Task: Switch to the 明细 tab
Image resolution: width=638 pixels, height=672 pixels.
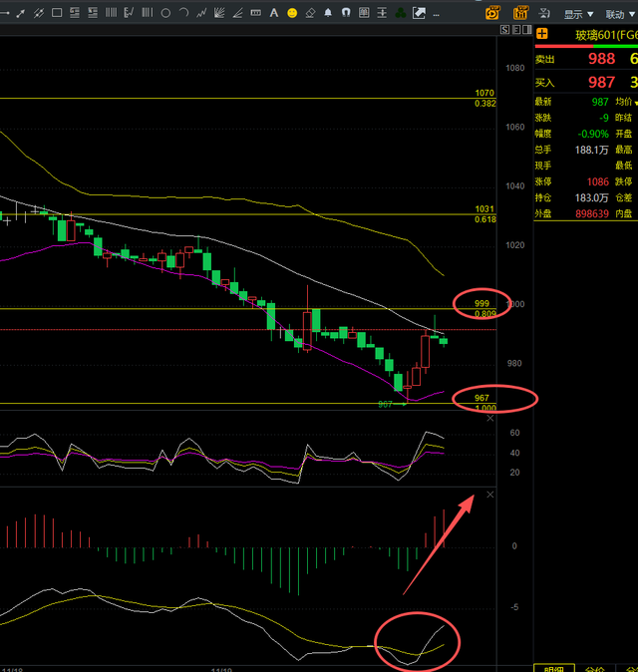Action: (553, 669)
